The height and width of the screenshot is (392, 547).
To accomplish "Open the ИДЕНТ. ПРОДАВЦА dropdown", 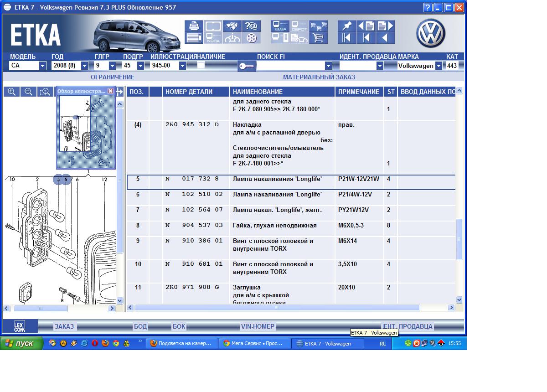I will point(380,66).
